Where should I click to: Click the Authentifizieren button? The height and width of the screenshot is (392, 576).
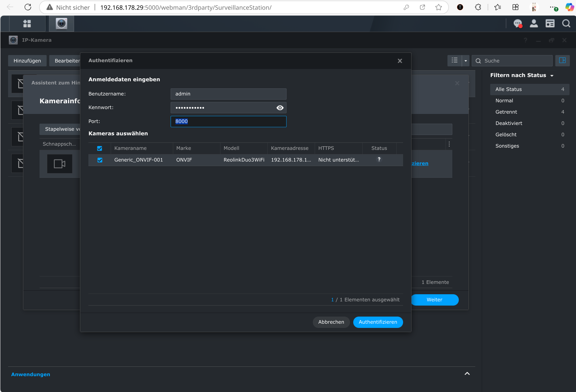[x=378, y=322]
